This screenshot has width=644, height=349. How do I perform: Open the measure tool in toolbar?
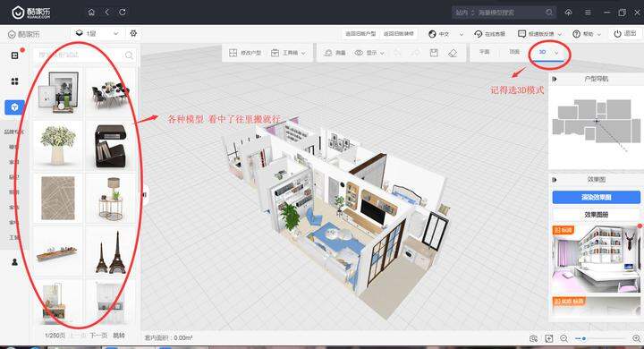pos(335,53)
